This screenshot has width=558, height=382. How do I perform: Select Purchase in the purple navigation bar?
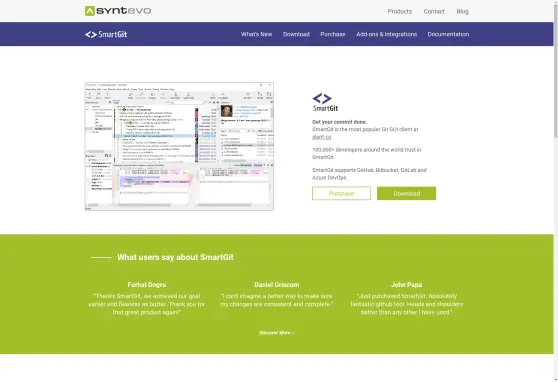(x=333, y=34)
